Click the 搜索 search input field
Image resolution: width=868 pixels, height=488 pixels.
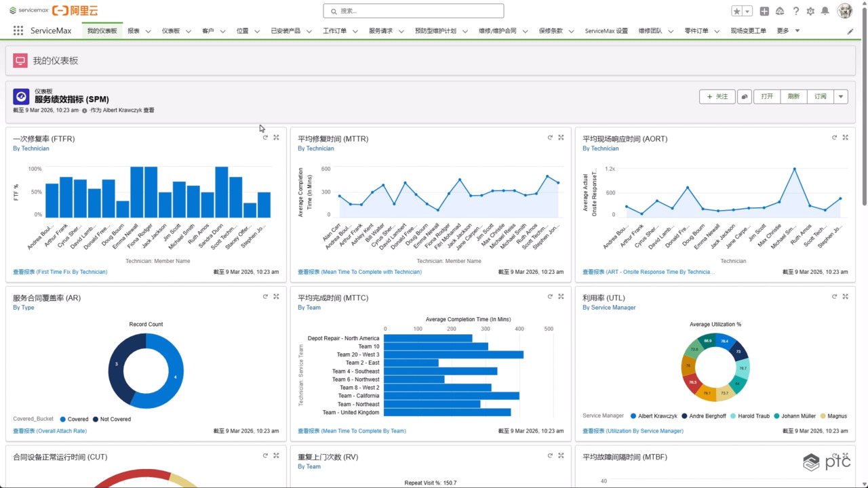[414, 11]
